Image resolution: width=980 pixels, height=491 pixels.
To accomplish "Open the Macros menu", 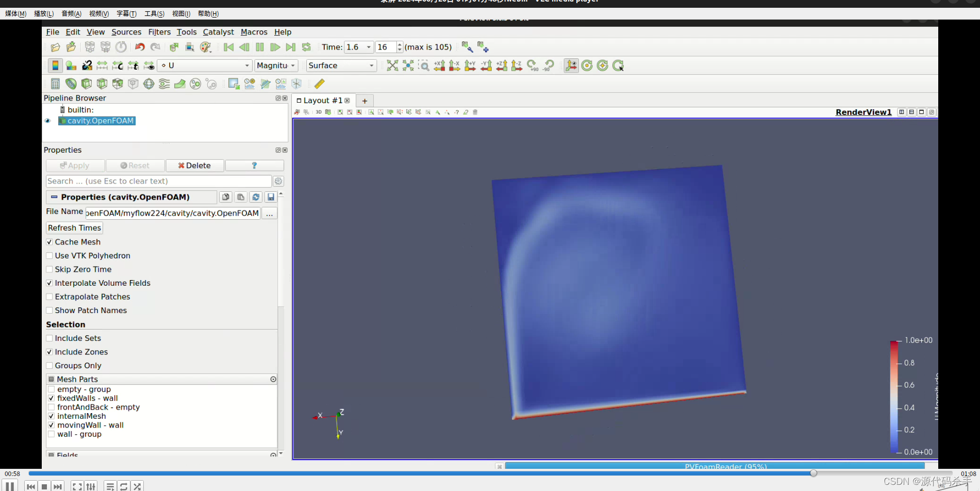I will coord(254,32).
